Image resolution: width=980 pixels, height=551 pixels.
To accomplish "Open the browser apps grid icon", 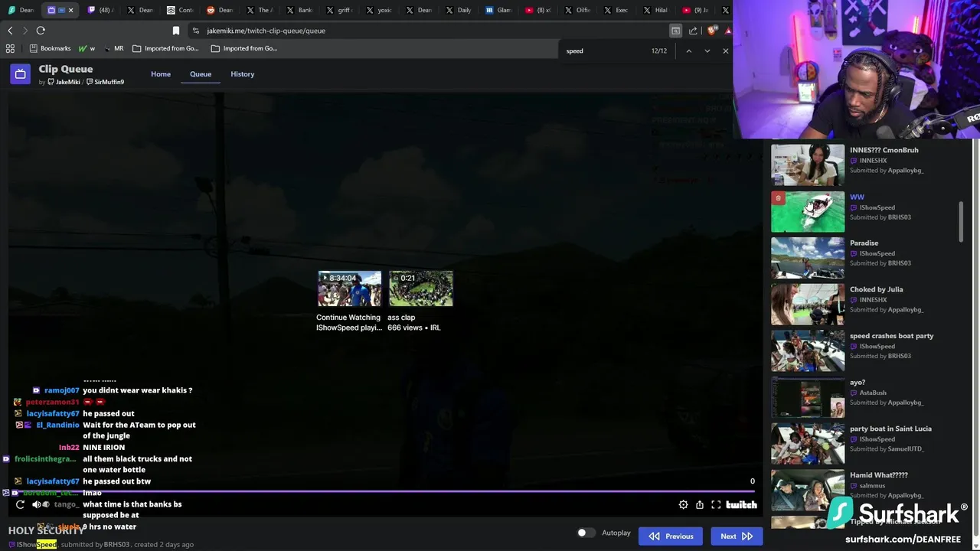I will click(x=10, y=48).
